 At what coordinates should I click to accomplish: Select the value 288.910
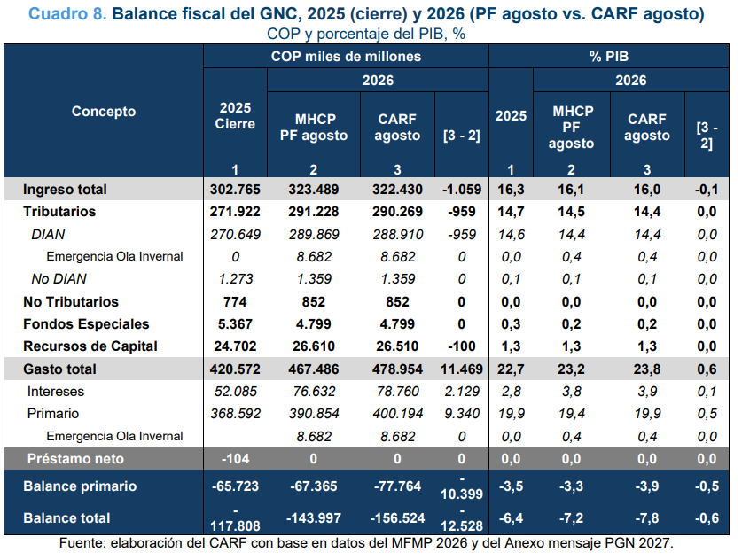click(397, 234)
